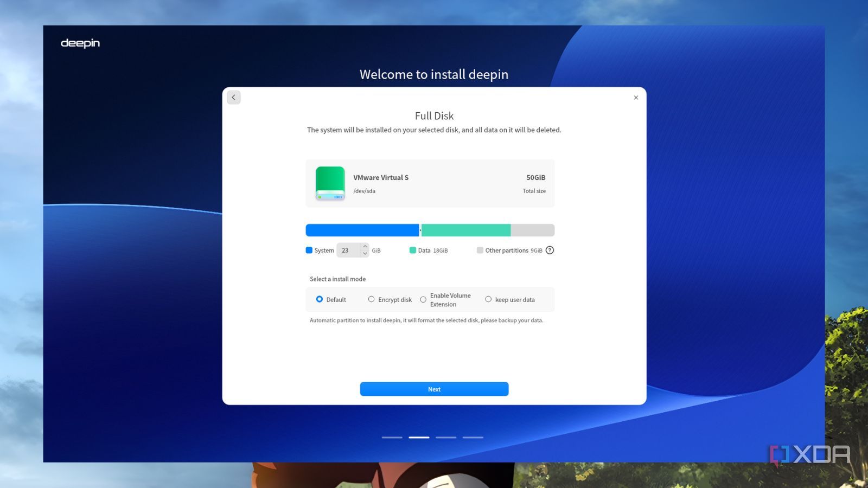
Task: Go back using the left chevron button
Action: point(234,98)
